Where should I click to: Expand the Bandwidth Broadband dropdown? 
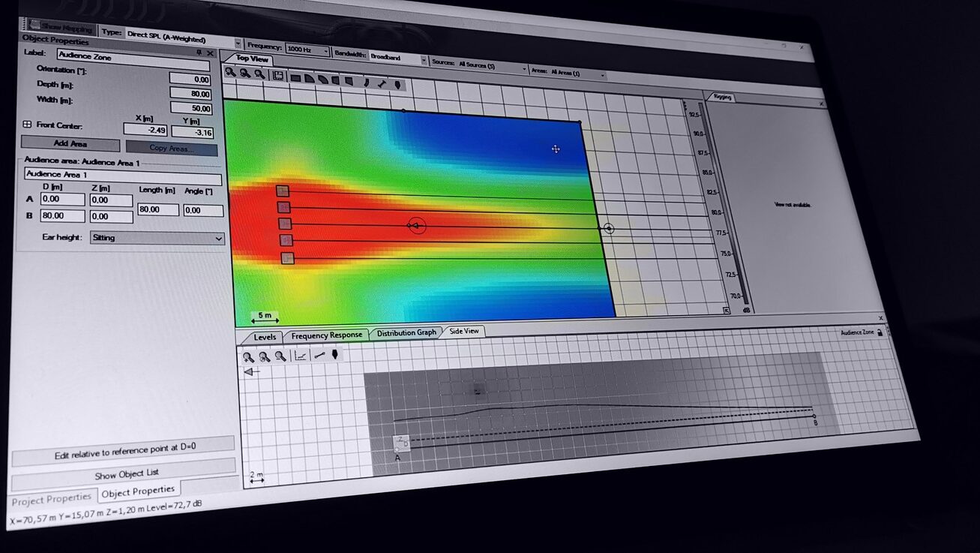(x=423, y=60)
